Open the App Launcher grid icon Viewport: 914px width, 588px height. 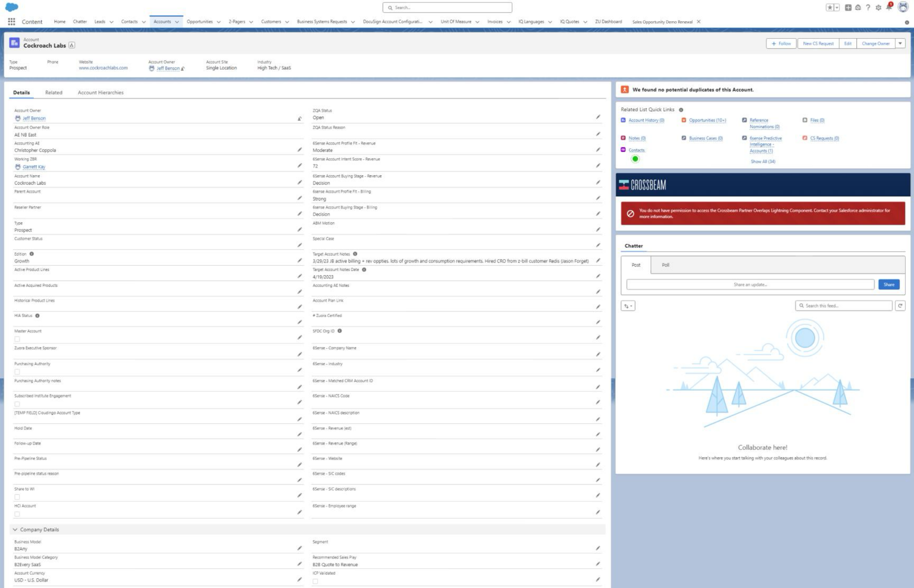pos(11,22)
